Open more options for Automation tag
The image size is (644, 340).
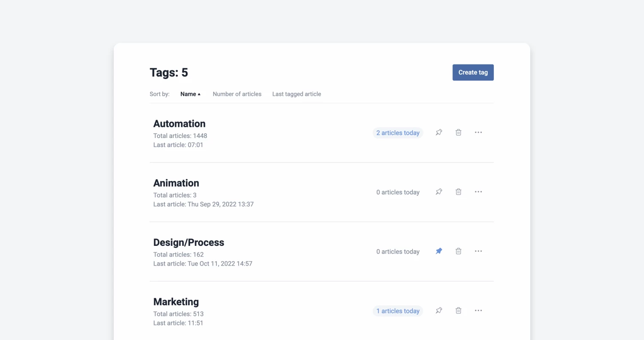478,132
